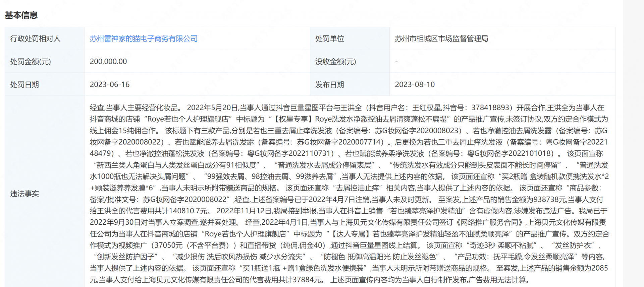
Task: Click the 违法事实 row label
Action: (x=24, y=194)
